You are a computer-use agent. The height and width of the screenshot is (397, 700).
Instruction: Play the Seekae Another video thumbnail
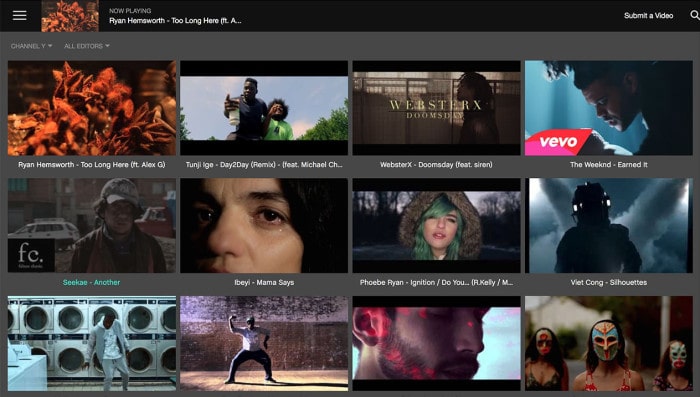click(92, 226)
